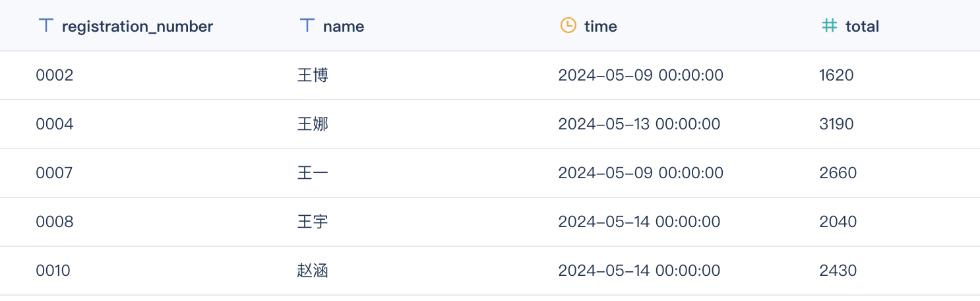
Task: Select registration number cell 0008
Action: (x=55, y=222)
